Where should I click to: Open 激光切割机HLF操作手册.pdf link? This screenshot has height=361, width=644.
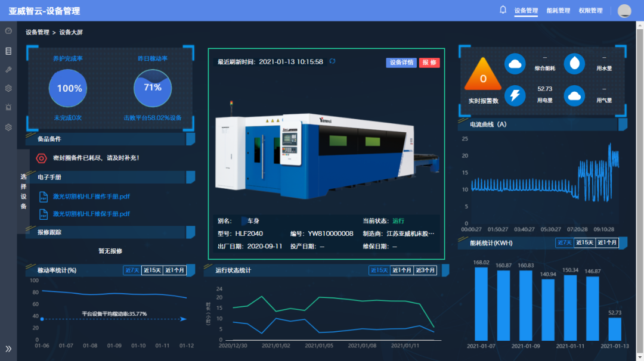(91, 197)
